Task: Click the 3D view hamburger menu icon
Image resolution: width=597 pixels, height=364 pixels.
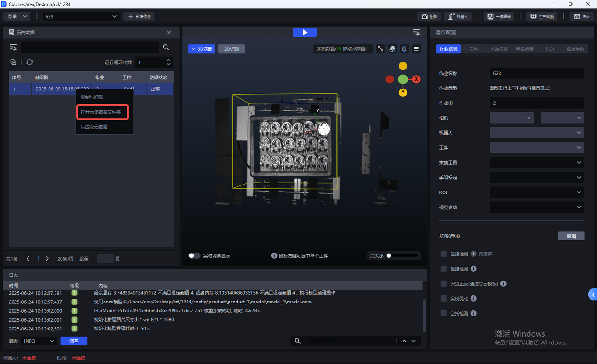Action: [417, 49]
